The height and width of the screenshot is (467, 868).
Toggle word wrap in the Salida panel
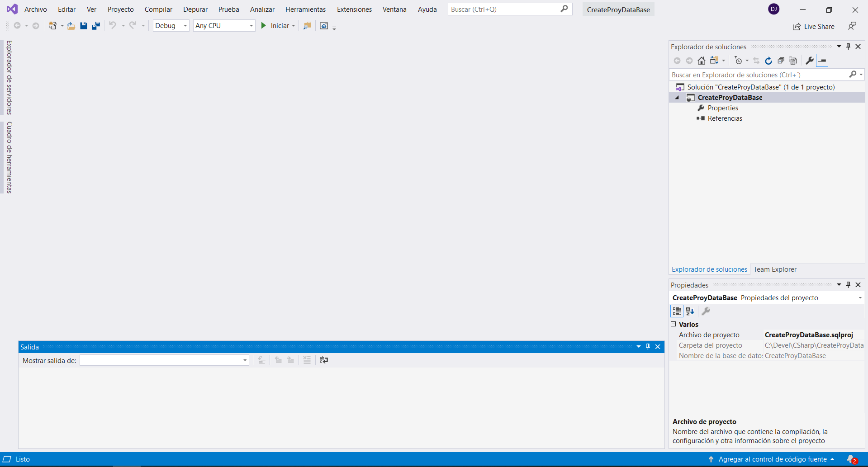click(324, 360)
